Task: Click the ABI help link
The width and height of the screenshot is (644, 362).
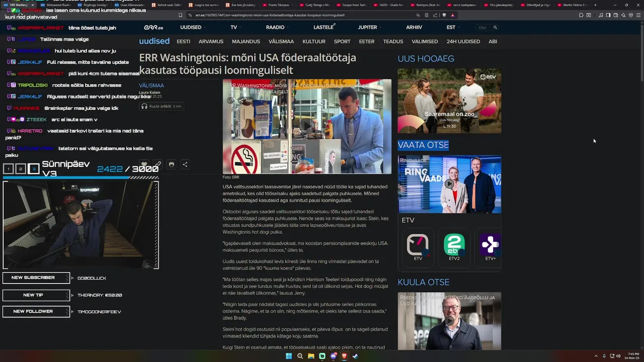Action: (493, 41)
